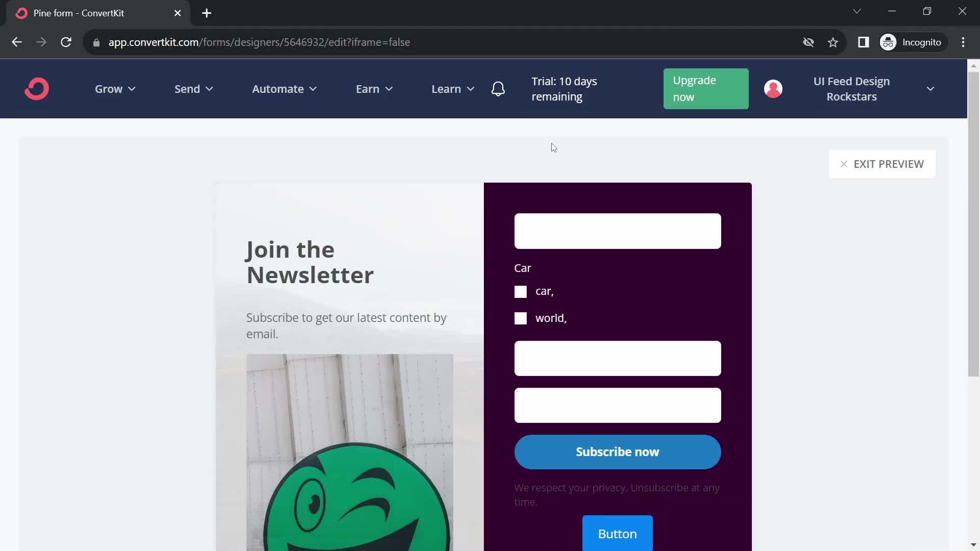The image size is (980, 551).
Task: Click the back navigation arrow icon
Action: (x=16, y=42)
